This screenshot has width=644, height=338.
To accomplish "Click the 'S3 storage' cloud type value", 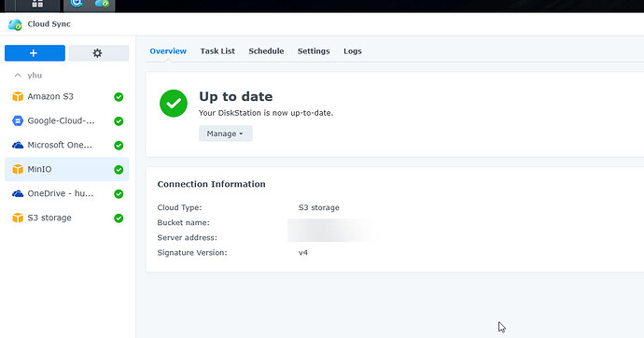I will (318, 207).
